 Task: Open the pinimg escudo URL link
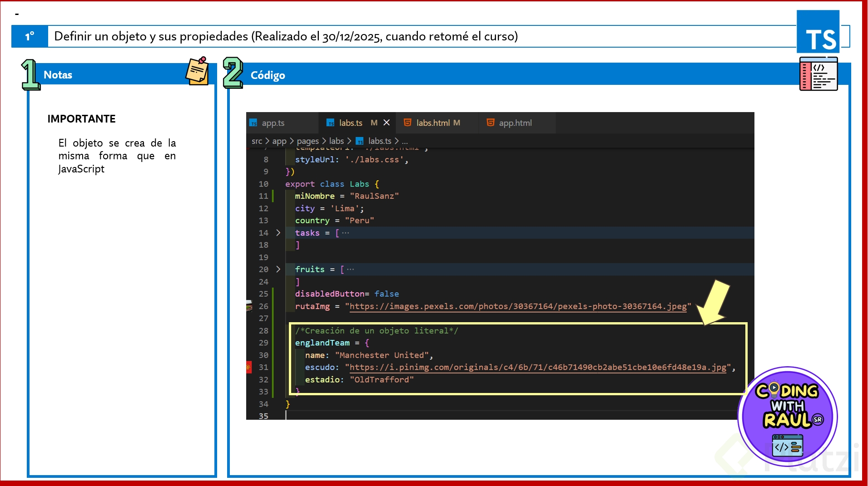click(538, 367)
